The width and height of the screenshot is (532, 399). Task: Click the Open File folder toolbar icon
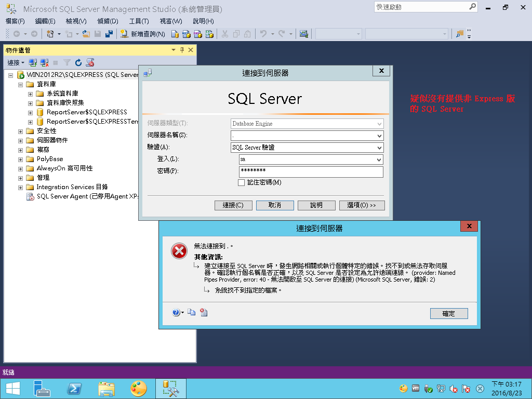click(86, 34)
